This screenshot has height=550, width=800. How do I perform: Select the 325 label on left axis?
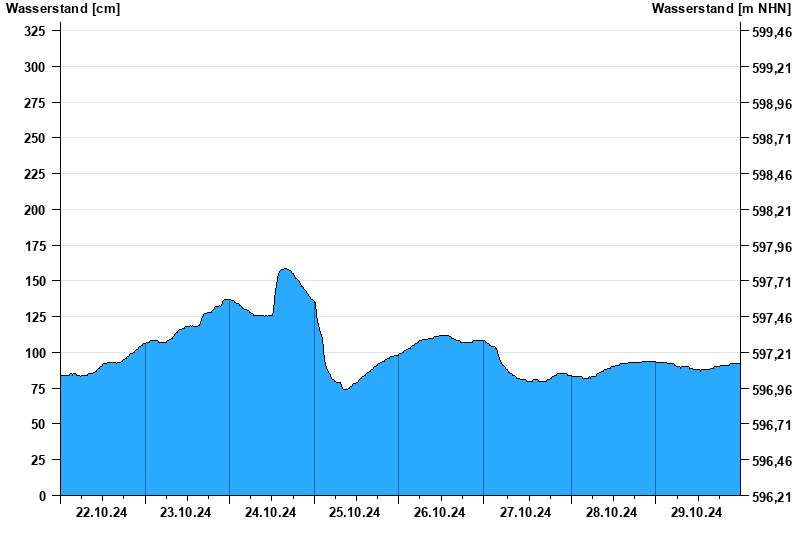(x=35, y=31)
